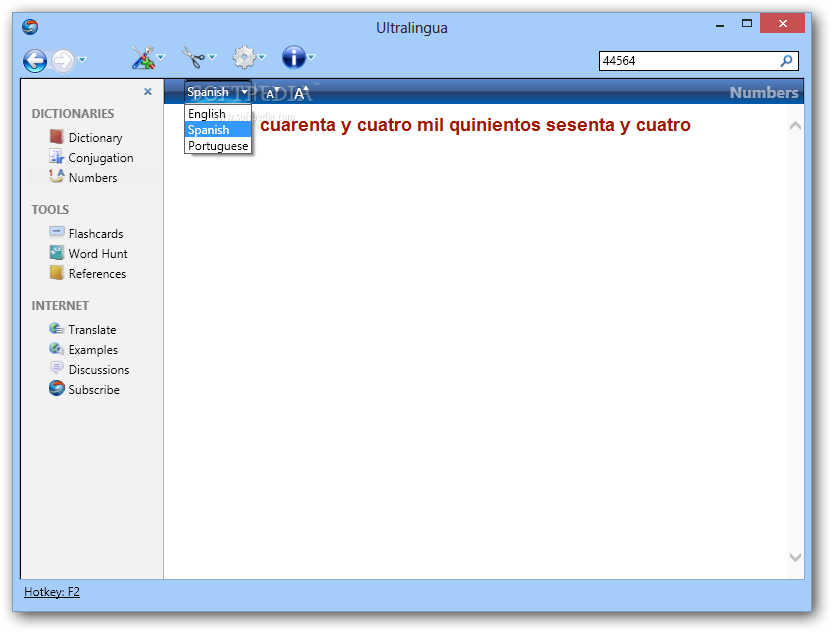Choose Spanish in the dropdown list

(218, 130)
